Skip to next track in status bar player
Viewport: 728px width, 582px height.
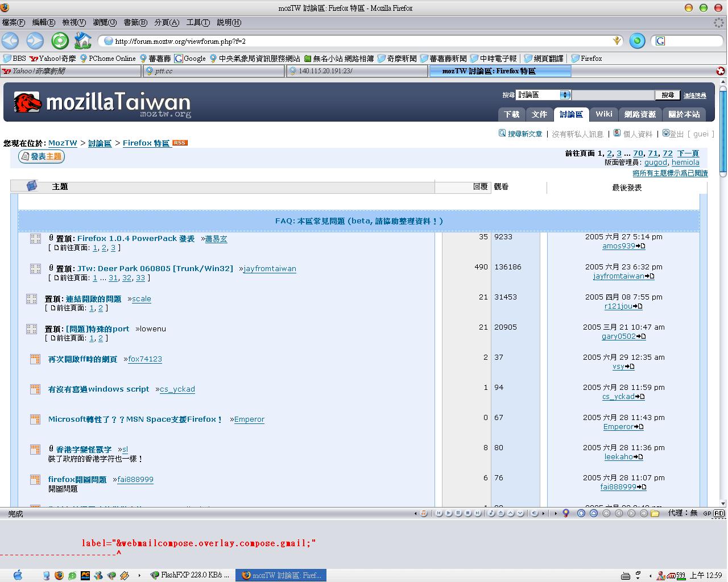tap(478, 513)
